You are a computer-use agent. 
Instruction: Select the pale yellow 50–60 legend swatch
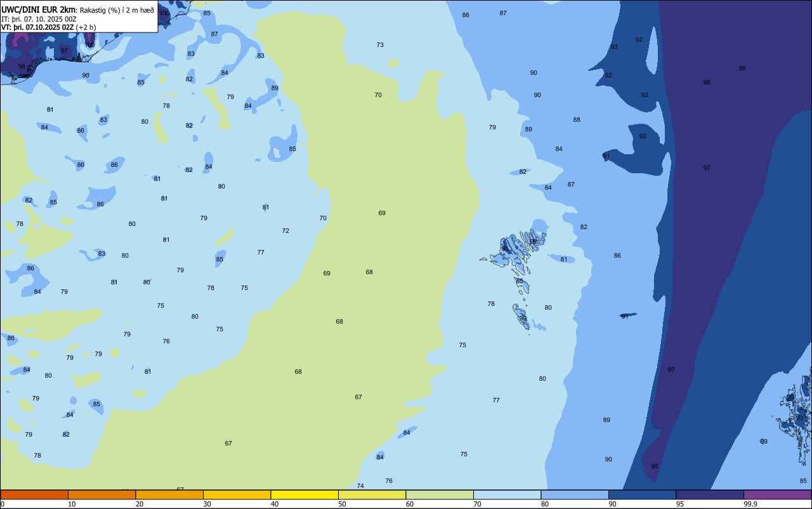coord(372,495)
